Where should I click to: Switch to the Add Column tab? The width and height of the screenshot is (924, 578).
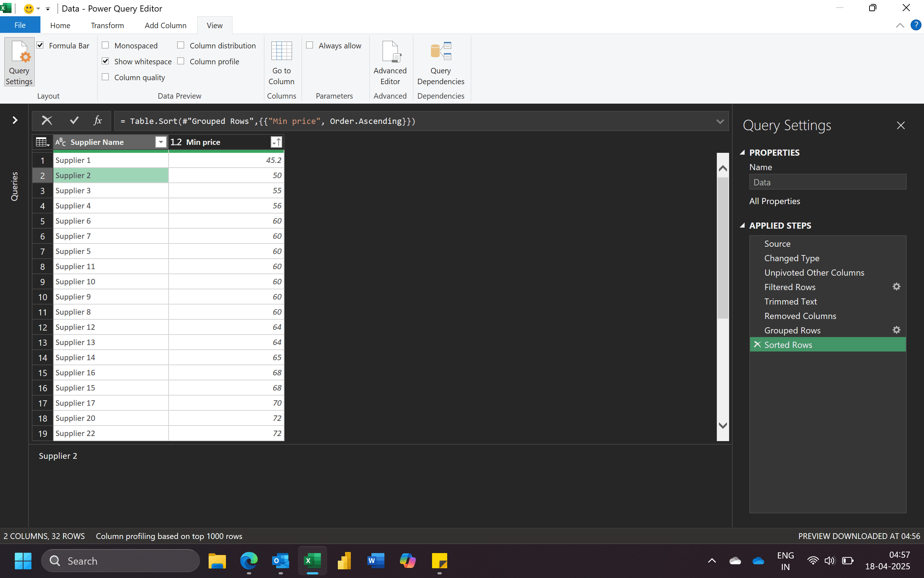pos(165,25)
